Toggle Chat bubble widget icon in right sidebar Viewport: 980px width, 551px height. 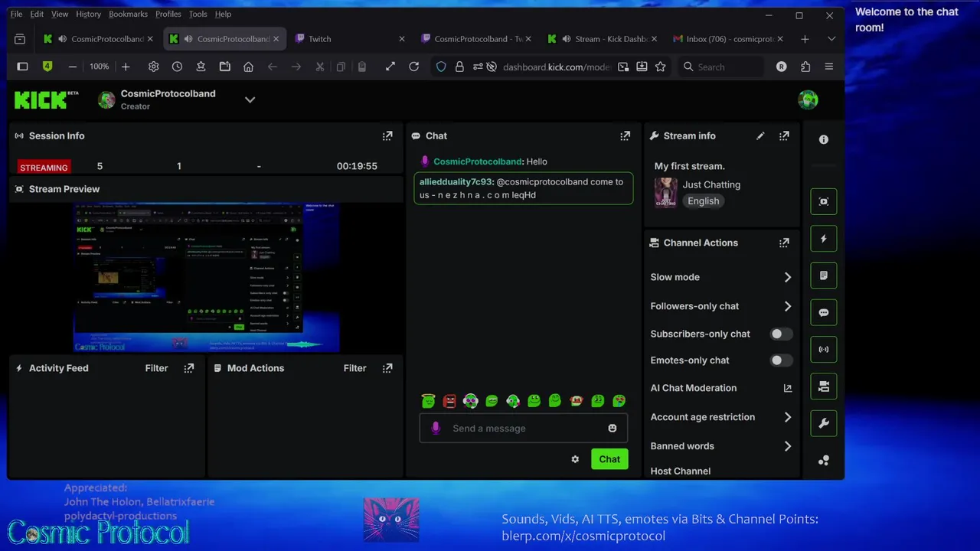[824, 312]
